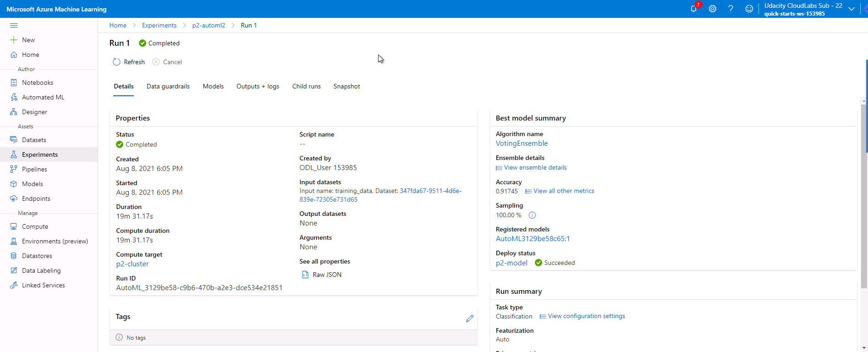Click the Sampling value 100.00 %

tap(509, 215)
